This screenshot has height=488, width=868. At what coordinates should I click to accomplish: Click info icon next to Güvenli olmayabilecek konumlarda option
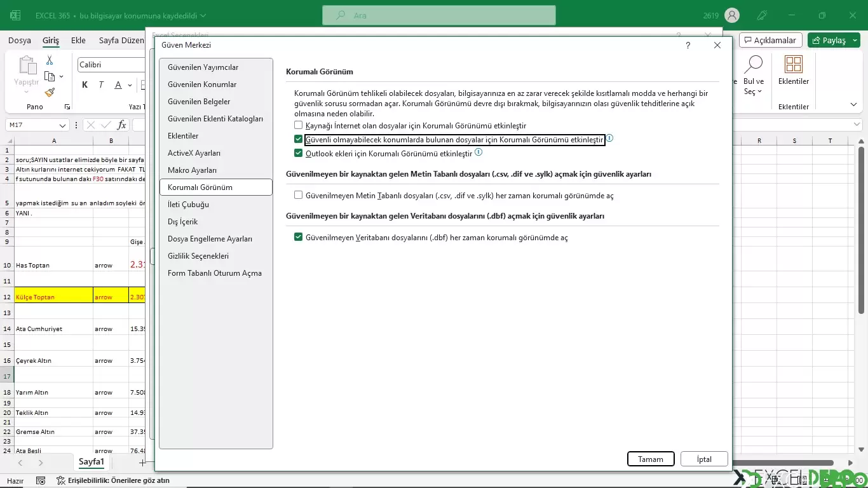click(609, 138)
